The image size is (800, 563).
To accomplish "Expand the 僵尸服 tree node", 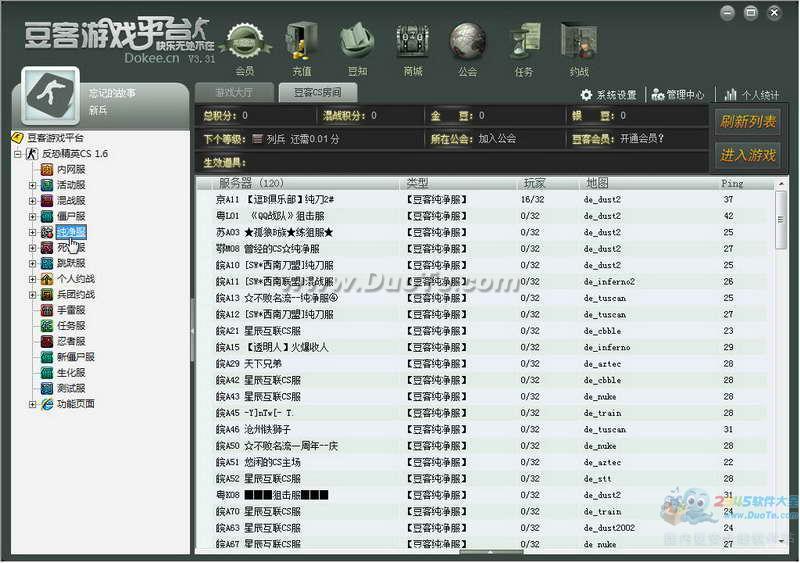I will (x=32, y=216).
